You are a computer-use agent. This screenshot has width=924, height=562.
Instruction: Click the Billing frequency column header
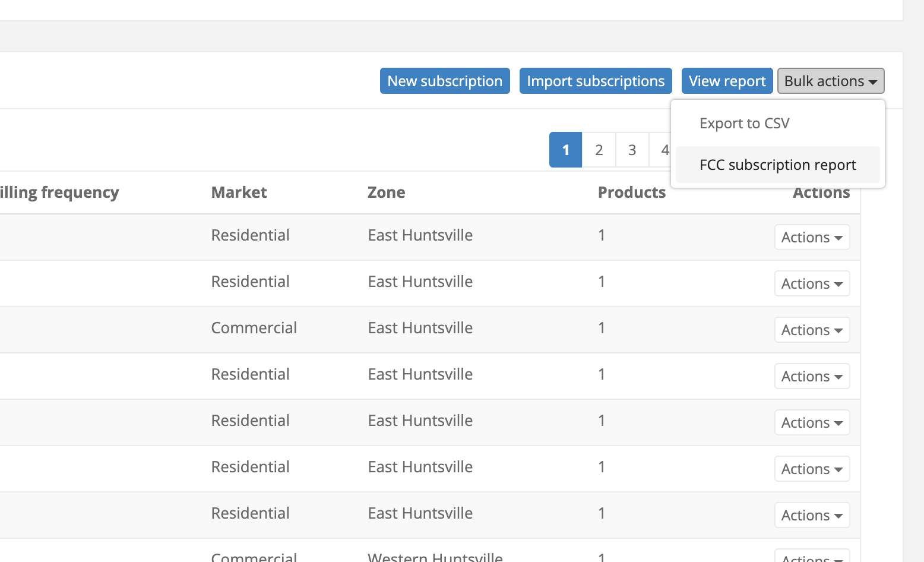(x=59, y=192)
